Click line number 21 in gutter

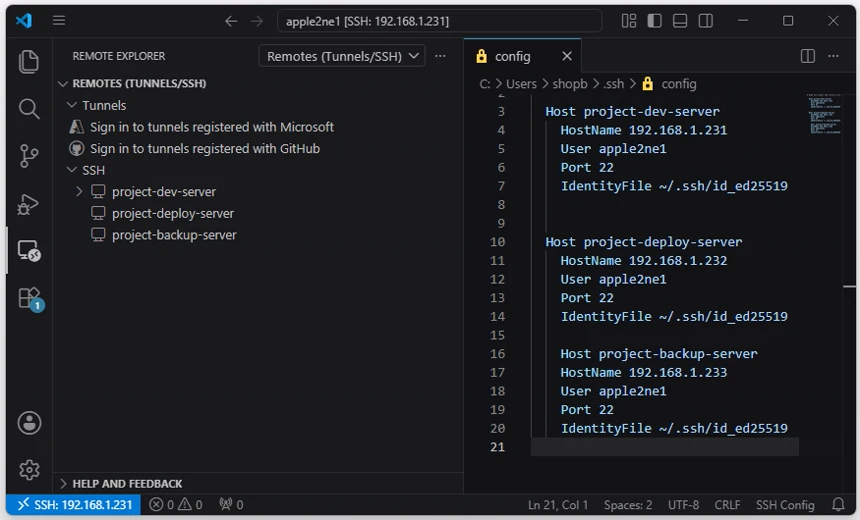coord(497,447)
